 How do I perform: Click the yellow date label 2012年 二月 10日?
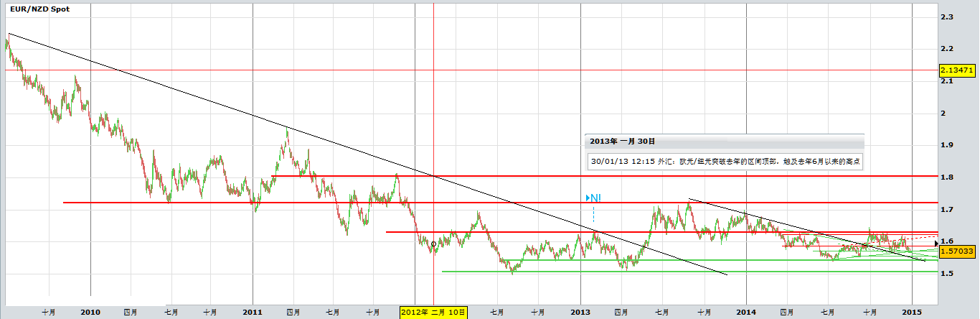click(434, 312)
